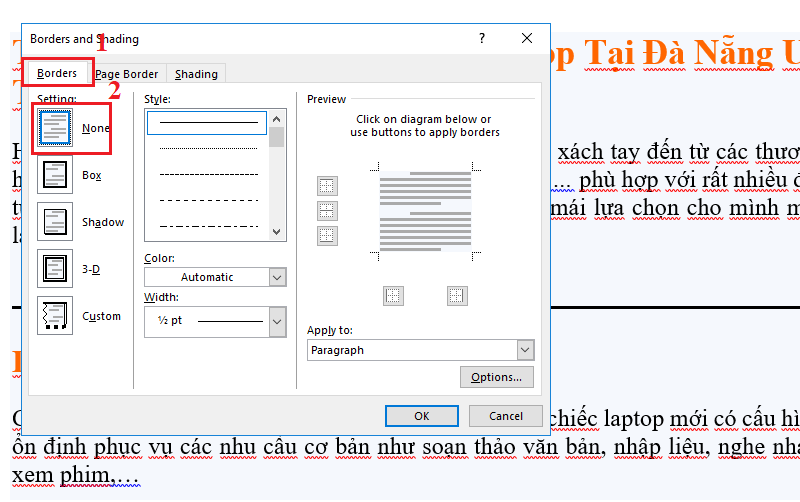
Task: Click the paragraph preview diagram
Action: [x=425, y=211]
